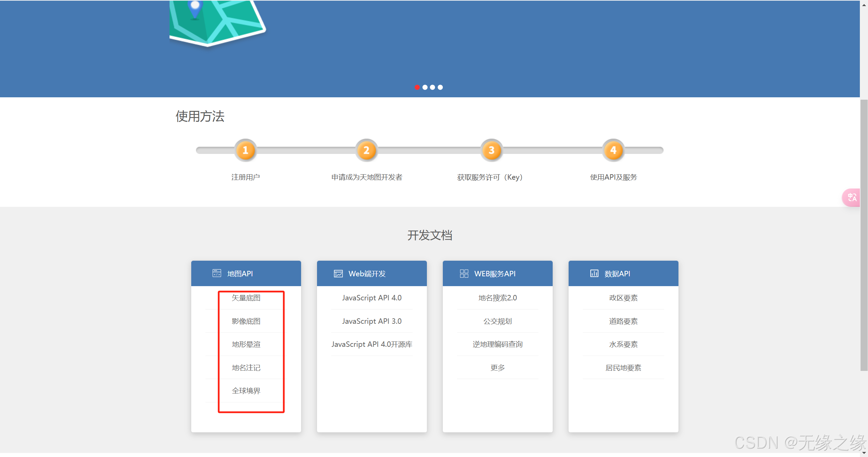Select the first red carousel dot
The image size is (868, 457).
pyautogui.click(x=417, y=87)
